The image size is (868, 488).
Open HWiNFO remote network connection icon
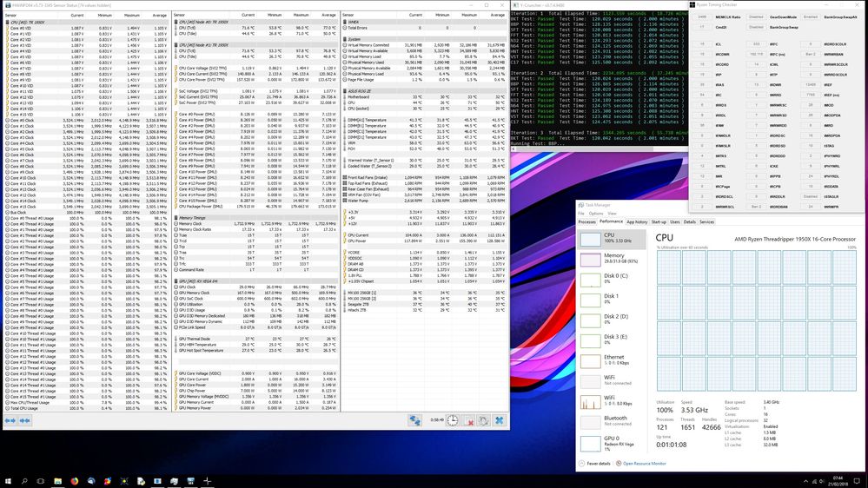tap(414, 420)
